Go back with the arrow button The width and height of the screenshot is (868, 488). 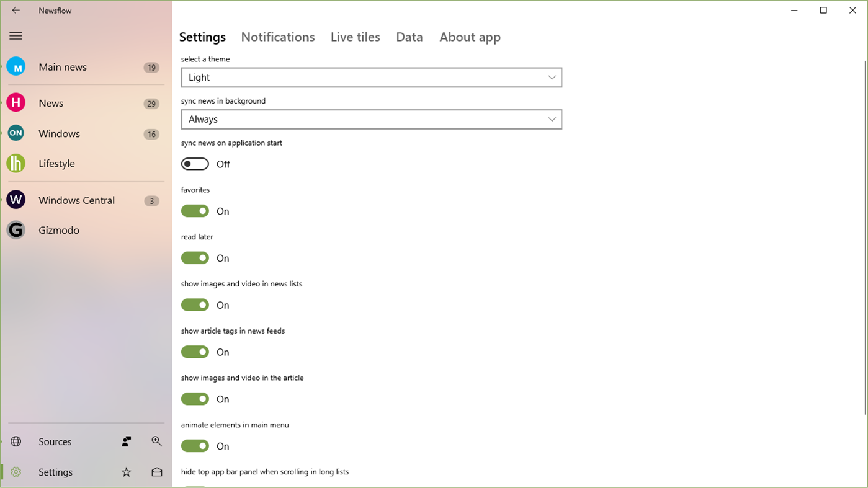(x=15, y=10)
